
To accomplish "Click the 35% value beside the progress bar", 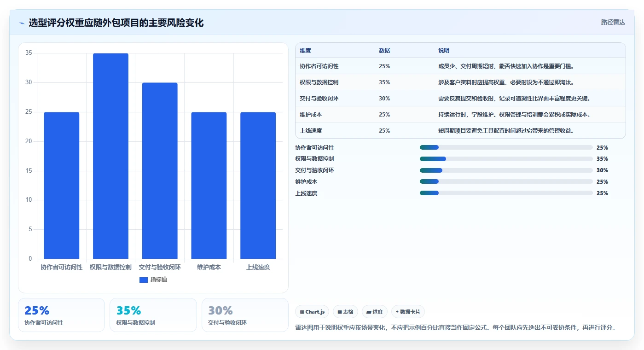I will click(602, 159).
